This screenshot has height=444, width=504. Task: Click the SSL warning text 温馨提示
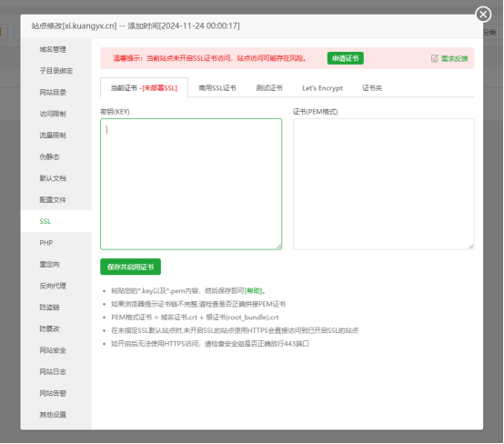[x=209, y=58]
